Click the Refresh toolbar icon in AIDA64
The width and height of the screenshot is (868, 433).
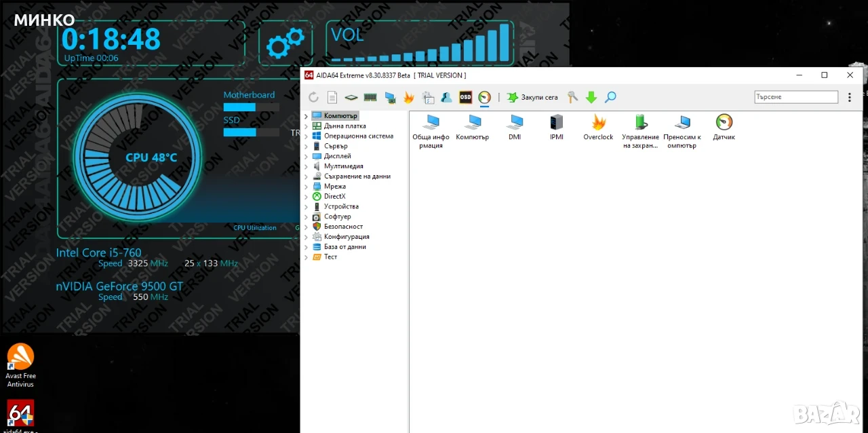[x=313, y=98]
